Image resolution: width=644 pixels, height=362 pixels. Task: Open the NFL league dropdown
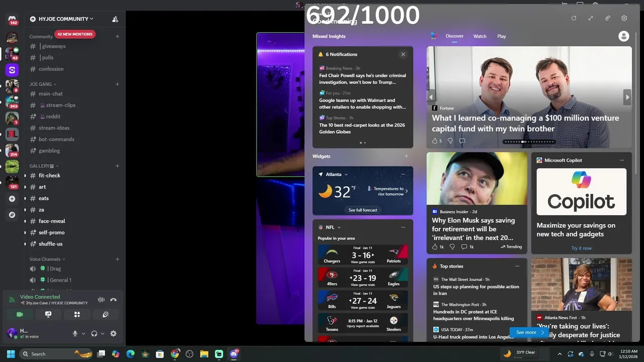coord(333,227)
